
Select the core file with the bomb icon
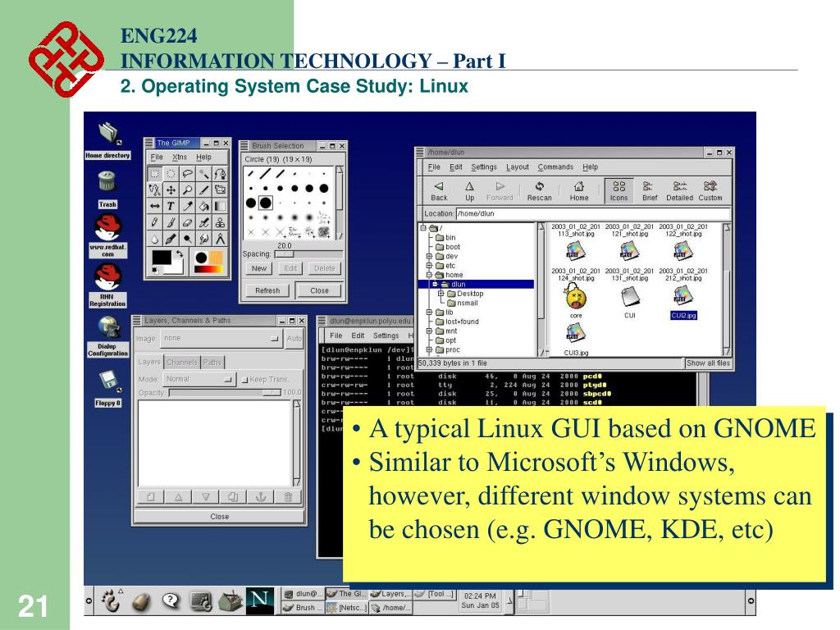click(576, 300)
